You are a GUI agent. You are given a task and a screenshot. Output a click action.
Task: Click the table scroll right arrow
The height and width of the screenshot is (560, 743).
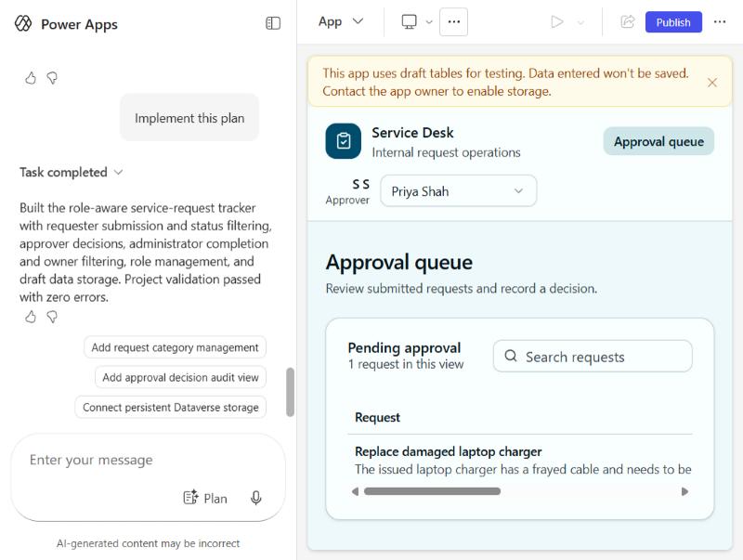click(x=684, y=491)
